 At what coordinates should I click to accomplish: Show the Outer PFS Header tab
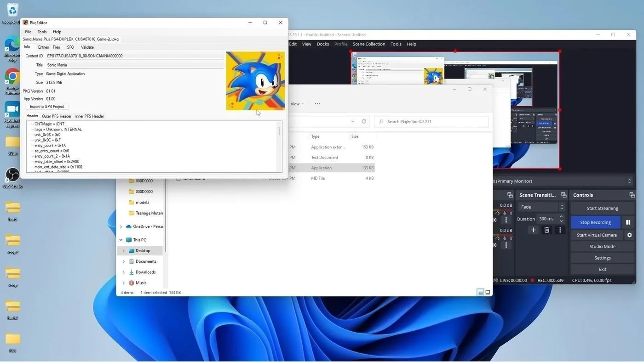tap(57, 116)
